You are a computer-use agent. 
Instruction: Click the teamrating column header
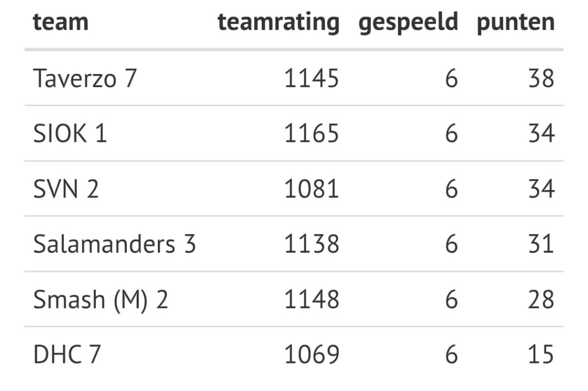[278, 22]
